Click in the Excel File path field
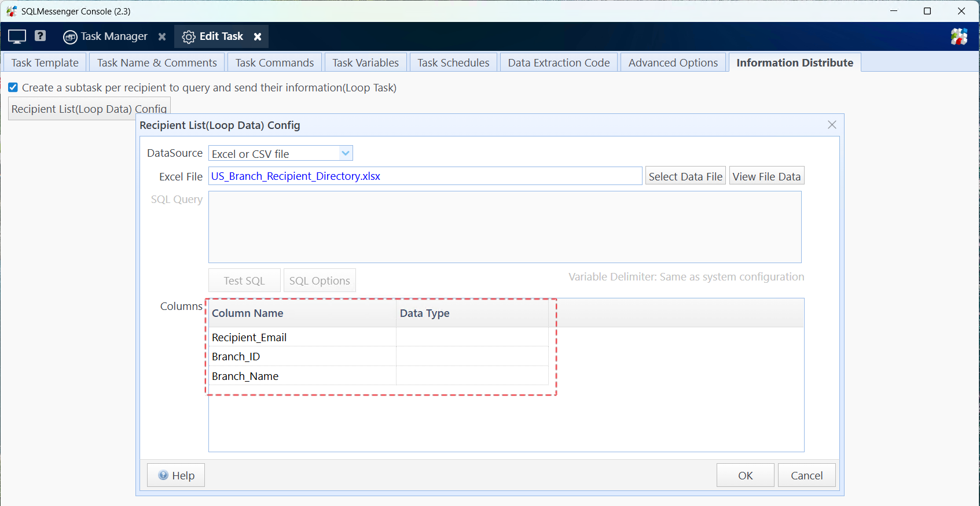This screenshot has width=980, height=506. (x=425, y=176)
